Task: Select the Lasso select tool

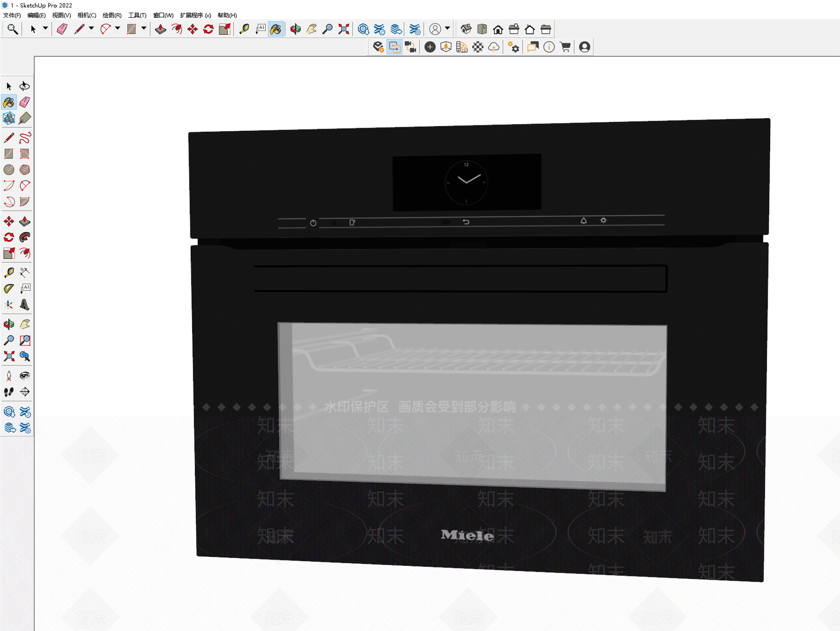Action: pos(25,86)
